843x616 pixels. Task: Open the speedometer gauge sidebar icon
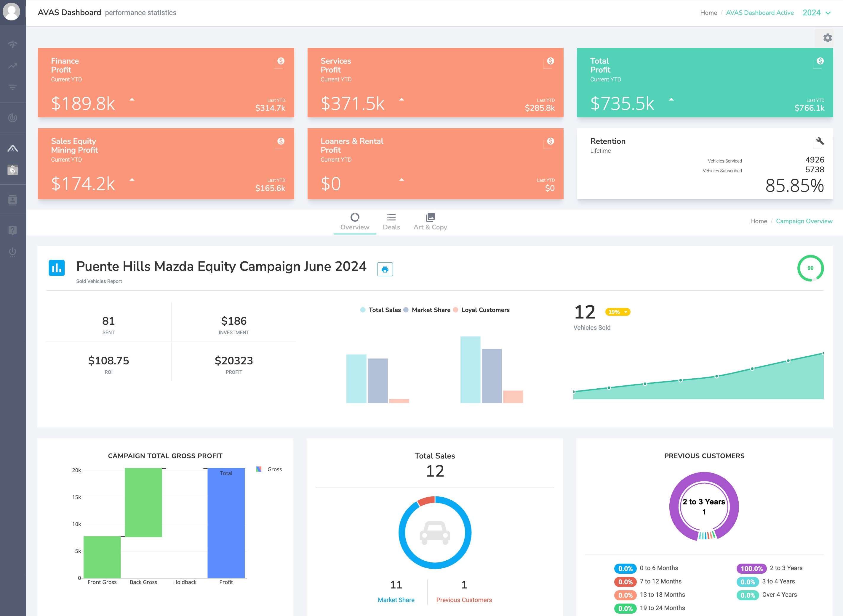tap(13, 45)
